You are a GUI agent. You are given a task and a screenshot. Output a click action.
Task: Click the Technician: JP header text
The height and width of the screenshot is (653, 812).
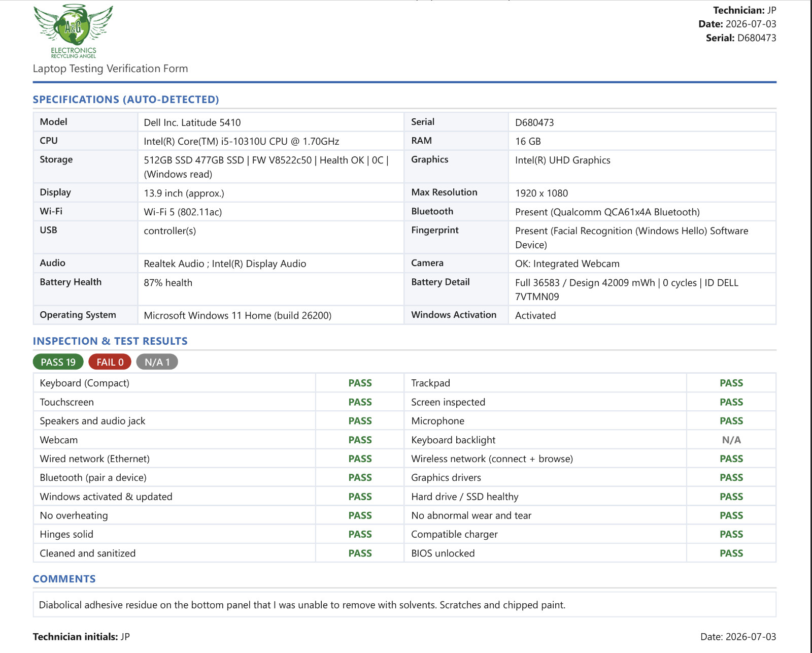point(745,10)
